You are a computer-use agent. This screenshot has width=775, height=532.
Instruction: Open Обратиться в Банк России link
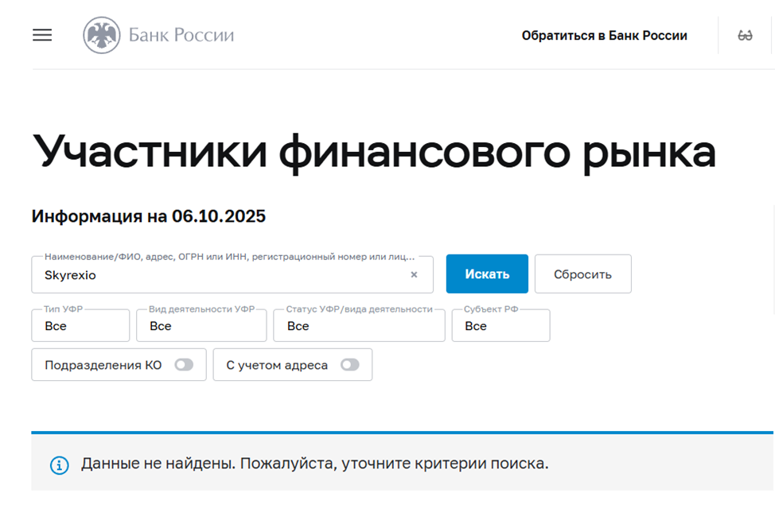tap(604, 36)
